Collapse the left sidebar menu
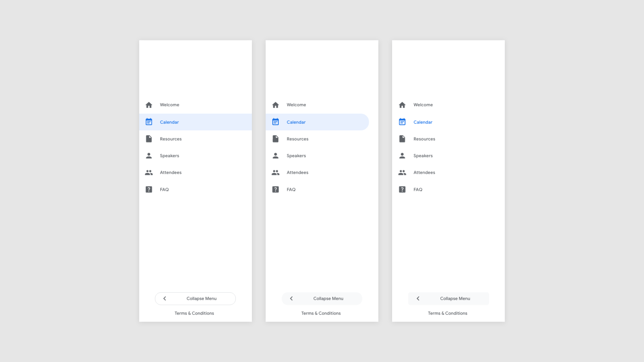Screen dimensions: 644x362 pos(195,298)
